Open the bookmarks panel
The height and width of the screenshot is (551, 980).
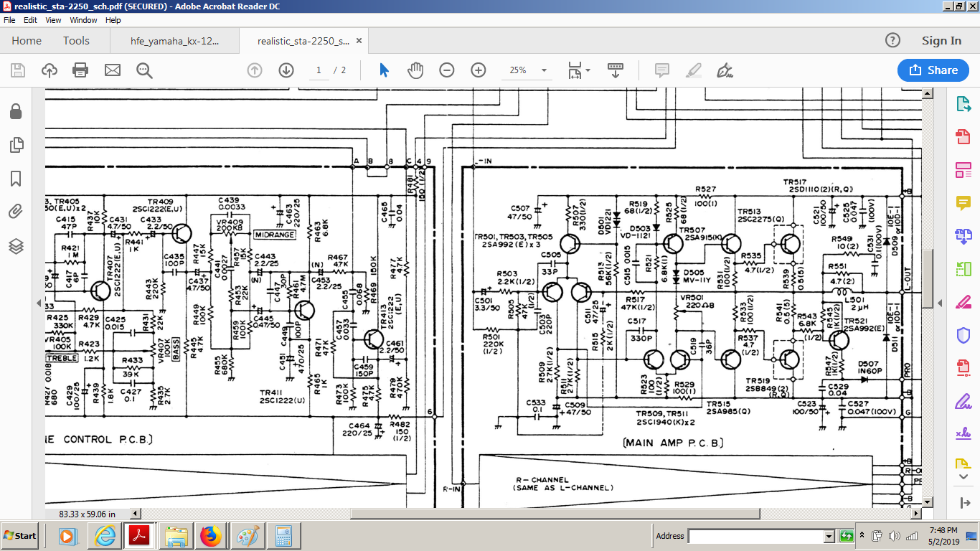tap(16, 179)
